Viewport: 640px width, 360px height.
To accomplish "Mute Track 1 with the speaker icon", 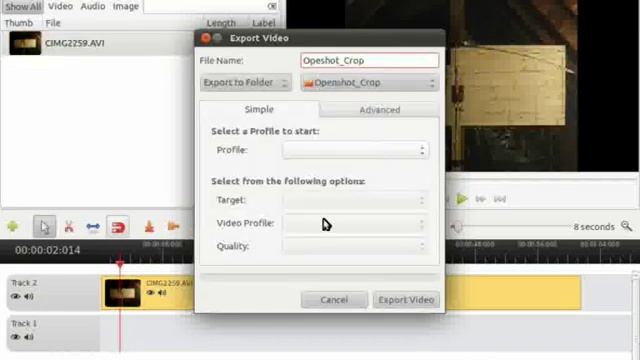I will click(x=29, y=337).
